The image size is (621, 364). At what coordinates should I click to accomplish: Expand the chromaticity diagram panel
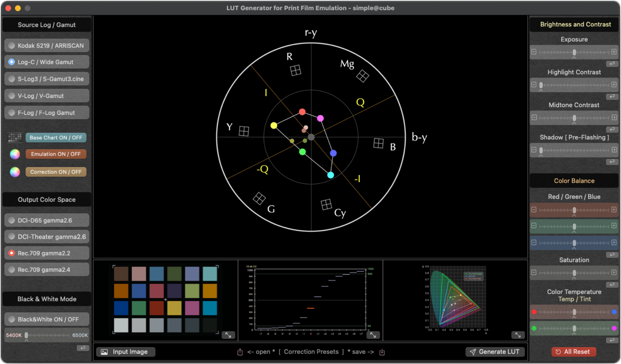(518, 335)
